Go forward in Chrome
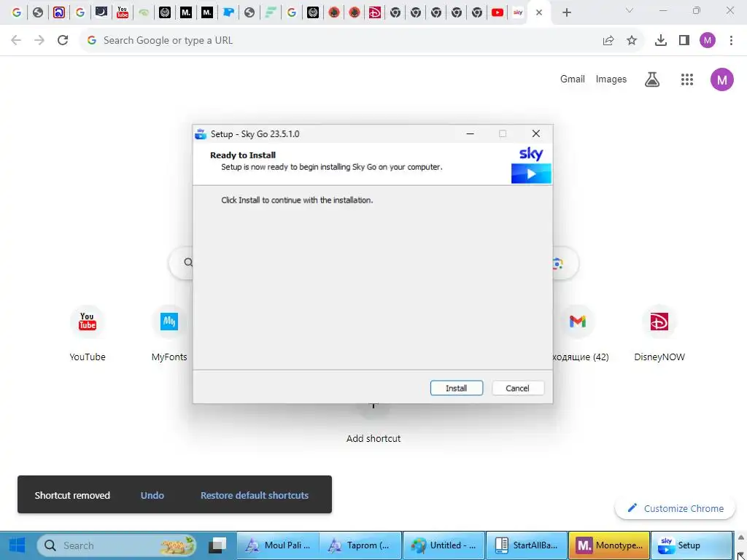 click(39, 41)
